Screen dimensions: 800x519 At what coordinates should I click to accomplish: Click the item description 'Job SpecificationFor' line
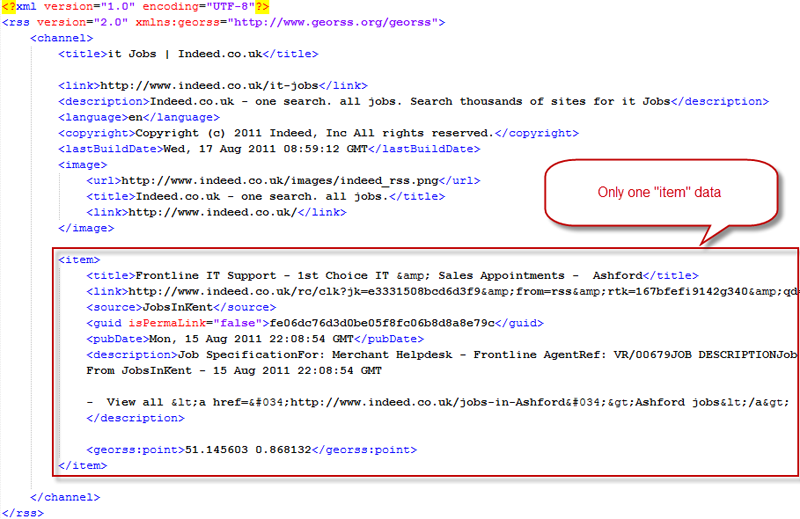[442, 355]
